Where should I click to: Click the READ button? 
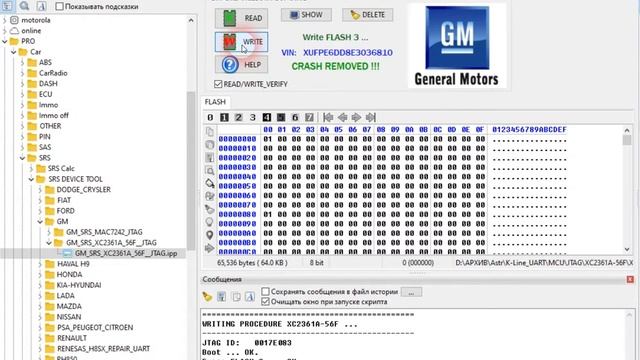(242, 18)
